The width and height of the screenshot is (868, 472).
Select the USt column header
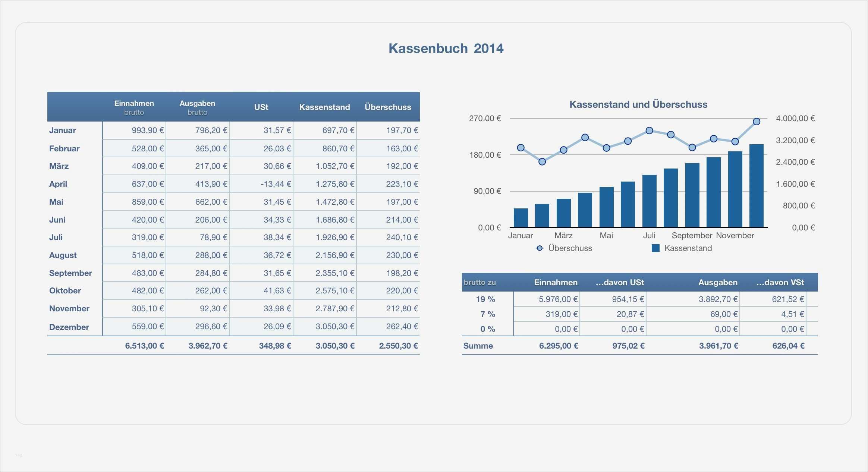261,107
